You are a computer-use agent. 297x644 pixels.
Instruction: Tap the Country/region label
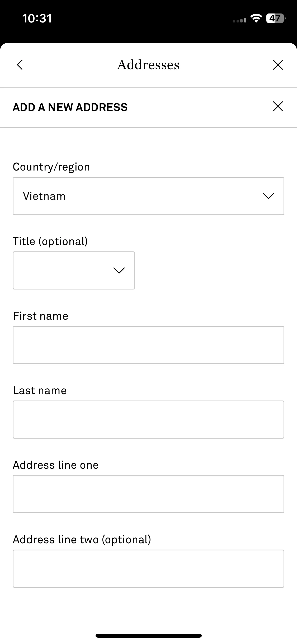(x=51, y=167)
